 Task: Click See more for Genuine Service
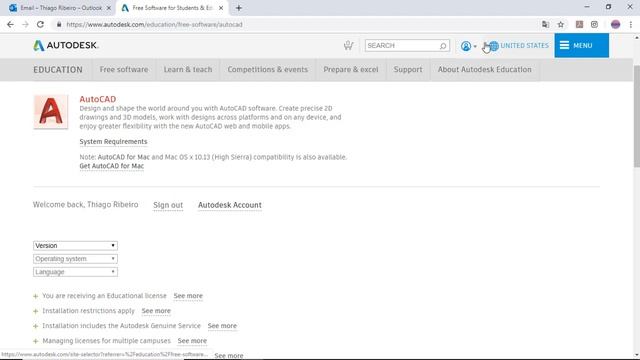click(x=222, y=326)
